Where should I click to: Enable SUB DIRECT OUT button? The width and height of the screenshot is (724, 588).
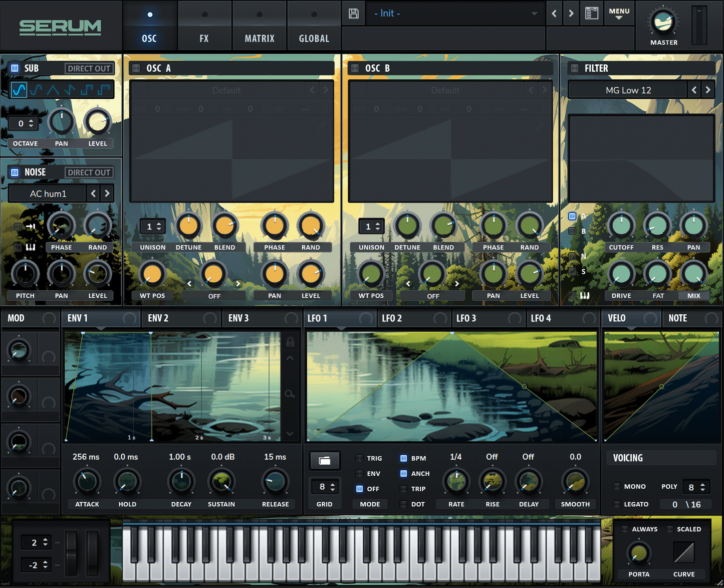click(89, 69)
